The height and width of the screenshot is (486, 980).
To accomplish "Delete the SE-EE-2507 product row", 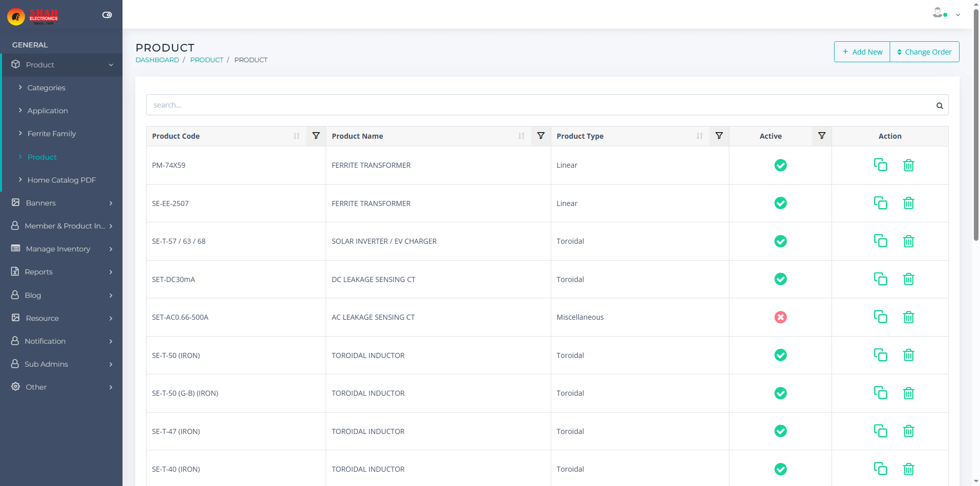I will click(x=908, y=203).
